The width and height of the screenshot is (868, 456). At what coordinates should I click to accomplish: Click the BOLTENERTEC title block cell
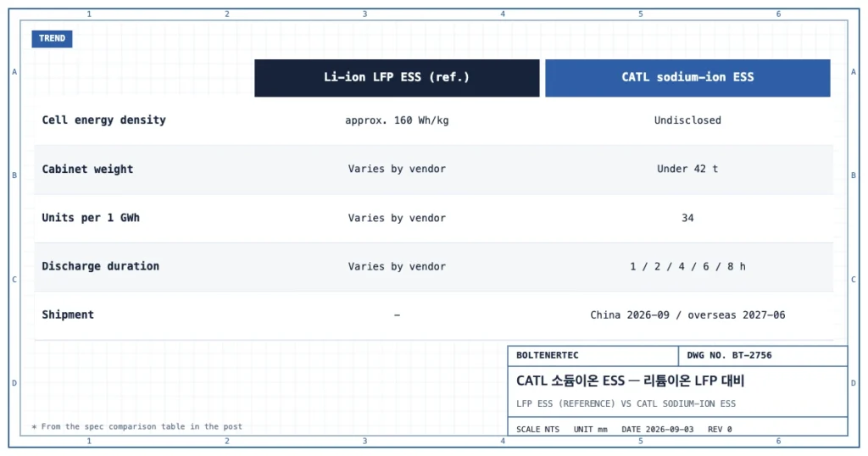[x=593, y=356]
